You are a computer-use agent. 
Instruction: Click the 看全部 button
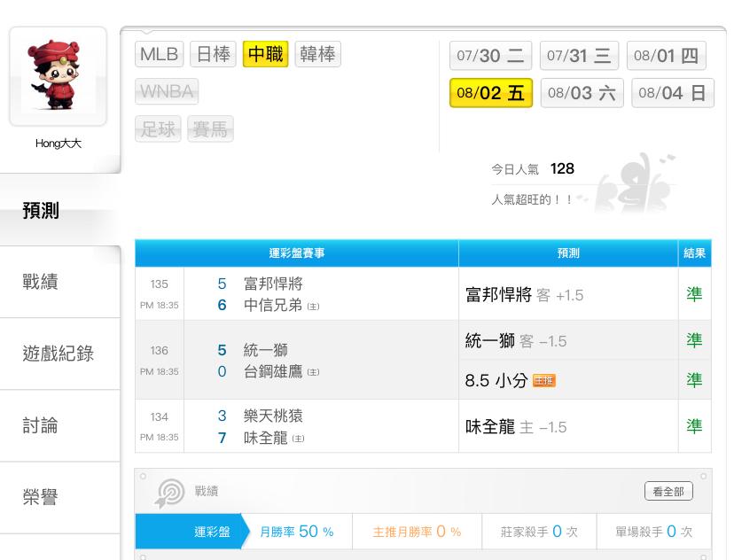[668, 491]
